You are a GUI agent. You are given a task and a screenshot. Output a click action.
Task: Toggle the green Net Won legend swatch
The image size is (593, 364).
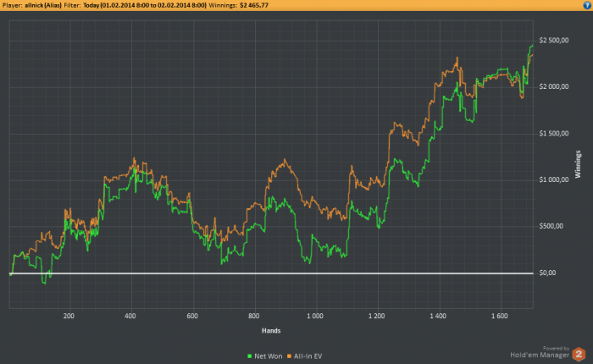tap(249, 356)
